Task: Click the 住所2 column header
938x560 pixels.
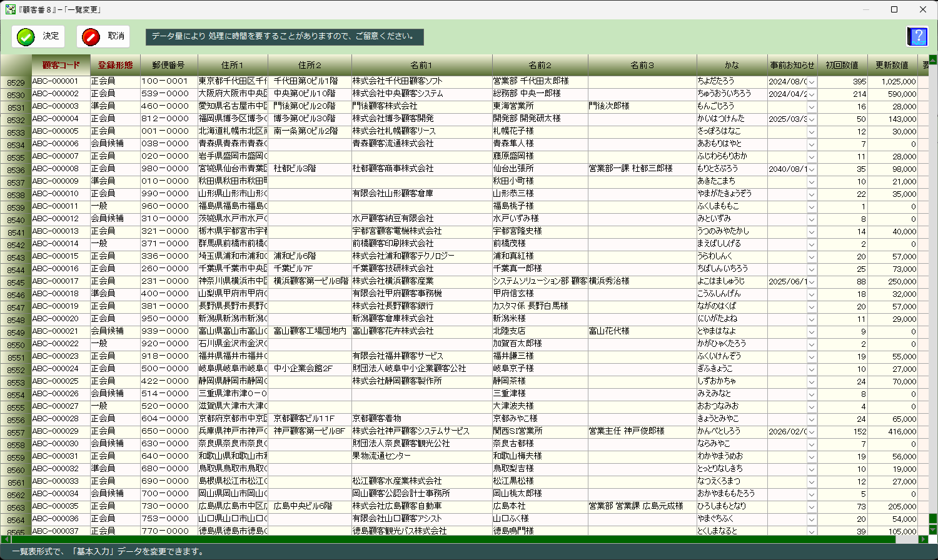Action: coord(310,65)
